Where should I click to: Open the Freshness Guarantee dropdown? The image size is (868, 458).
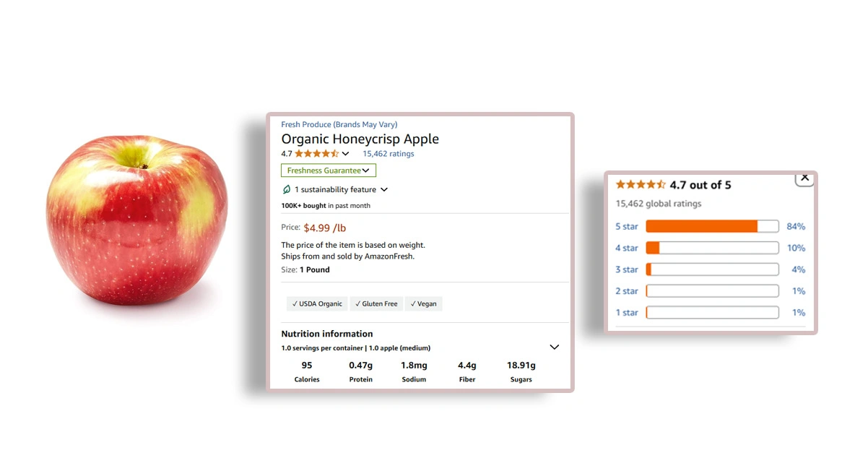pos(329,170)
